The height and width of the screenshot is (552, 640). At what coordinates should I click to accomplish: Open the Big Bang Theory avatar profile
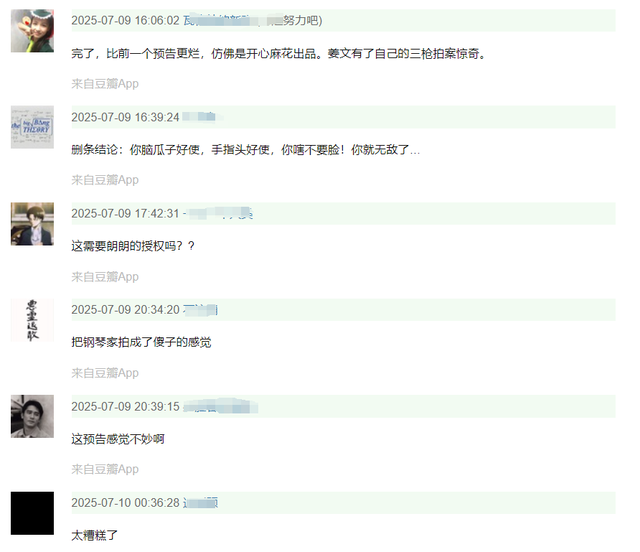32,127
